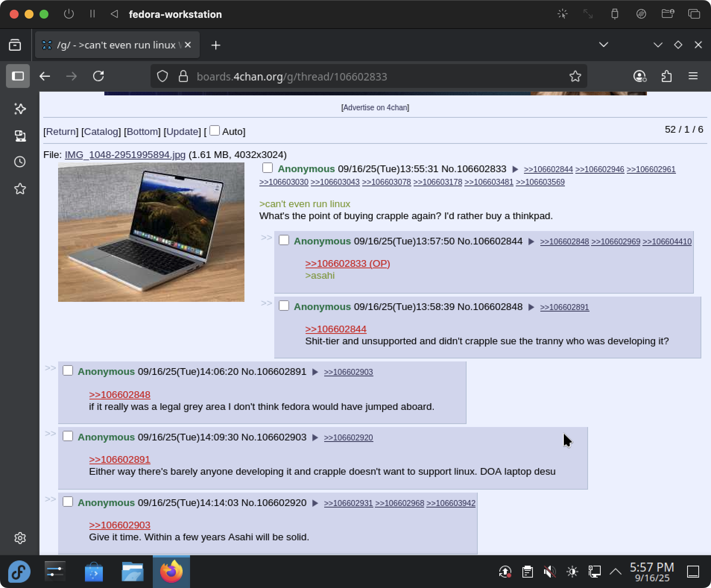Go back to previous page
711x588 pixels.
pos(45,76)
